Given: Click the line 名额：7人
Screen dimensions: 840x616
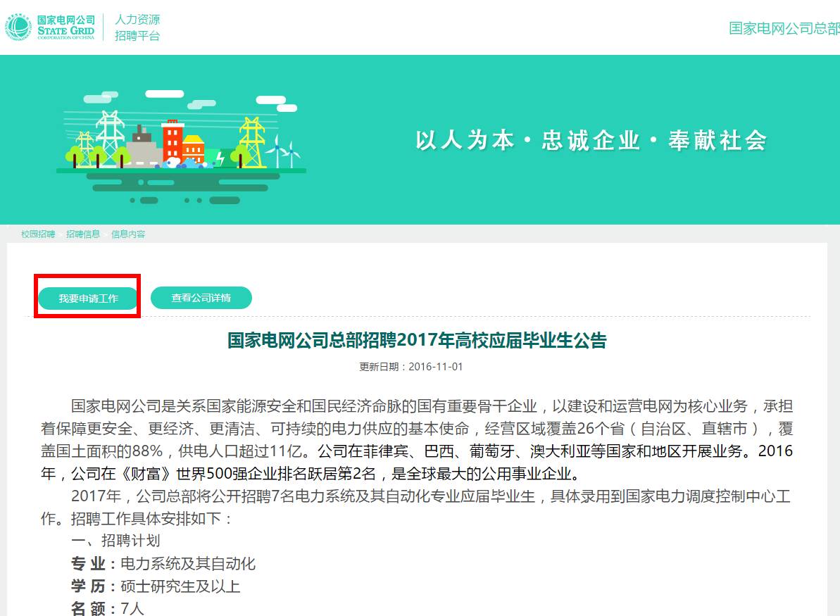Looking at the screenshot, I should point(108,608).
